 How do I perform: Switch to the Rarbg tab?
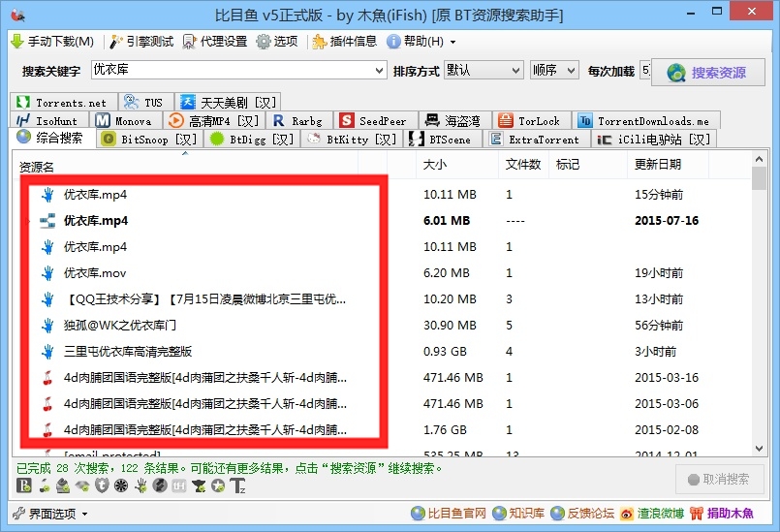[x=300, y=121]
